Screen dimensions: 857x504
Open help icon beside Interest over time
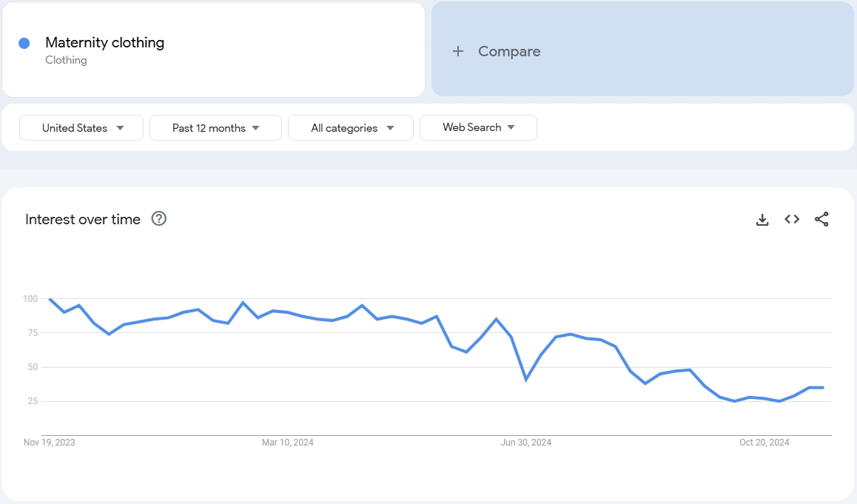click(158, 218)
